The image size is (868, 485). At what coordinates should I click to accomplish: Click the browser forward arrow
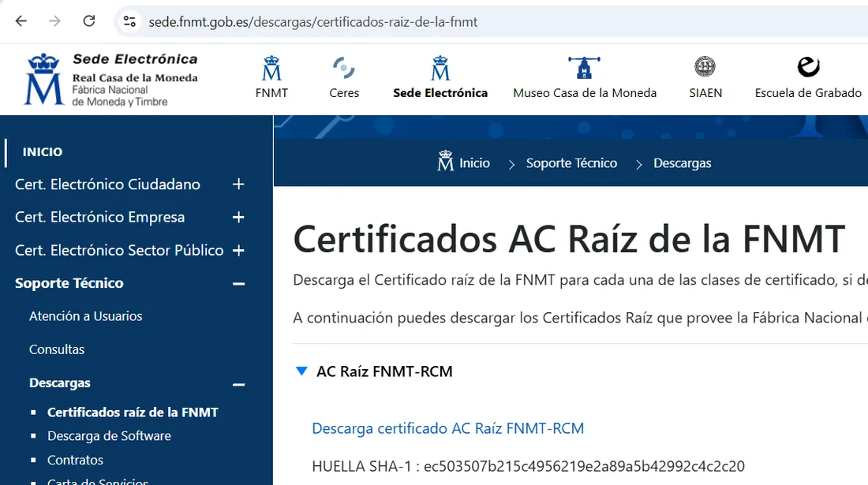tap(54, 21)
